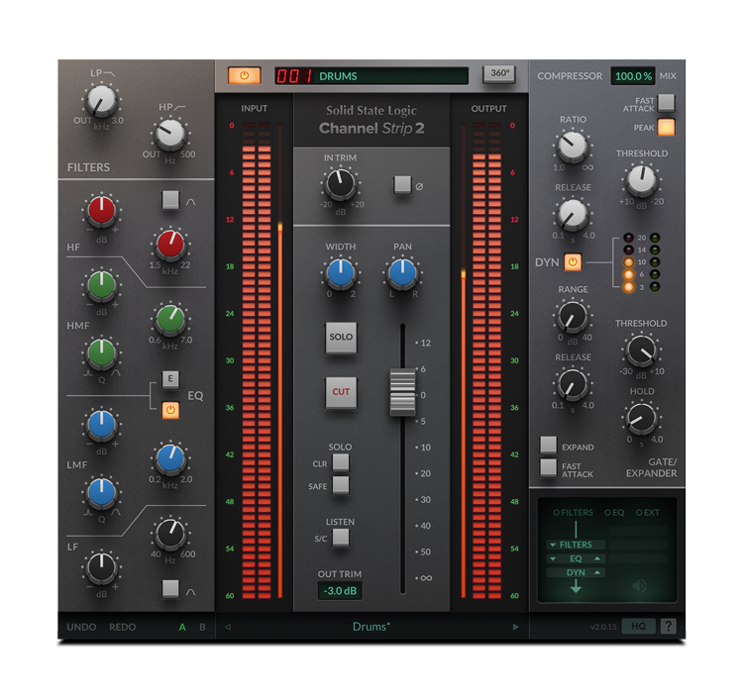Click UNDO in the bottom bar
The image size is (743, 700).
(x=81, y=627)
